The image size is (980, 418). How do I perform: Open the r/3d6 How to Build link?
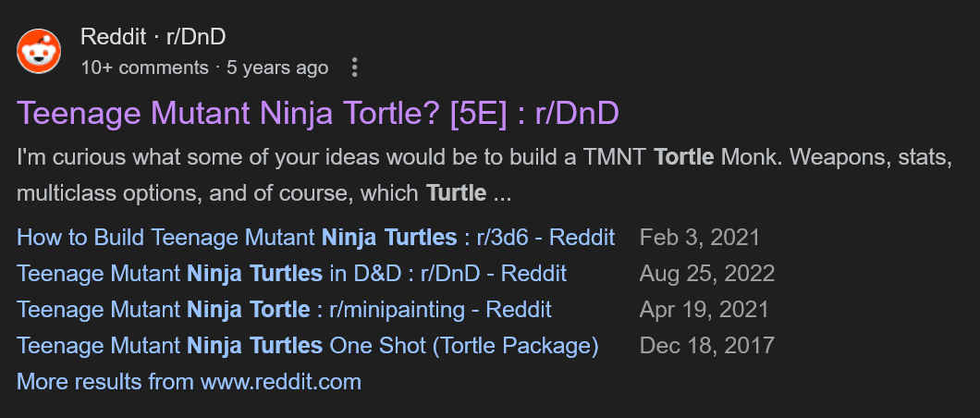(x=315, y=238)
